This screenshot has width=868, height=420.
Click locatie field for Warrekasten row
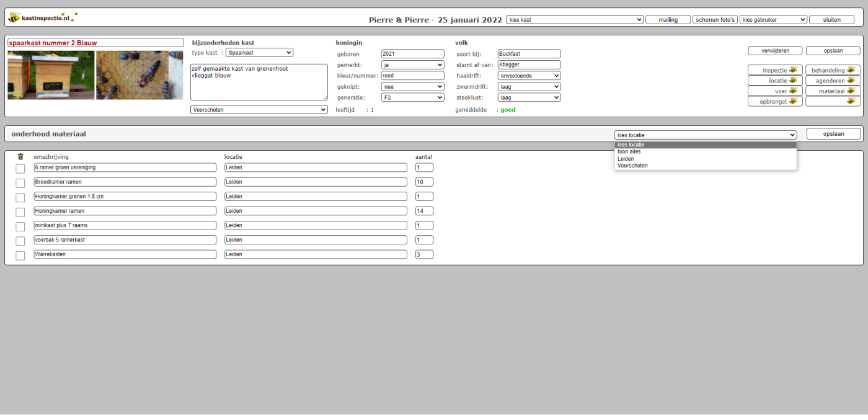[316, 254]
